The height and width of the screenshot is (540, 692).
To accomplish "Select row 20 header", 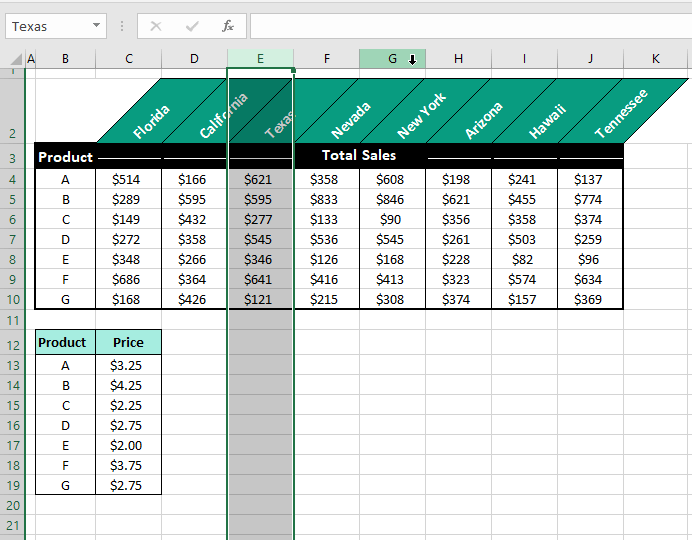I will point(12,505).
